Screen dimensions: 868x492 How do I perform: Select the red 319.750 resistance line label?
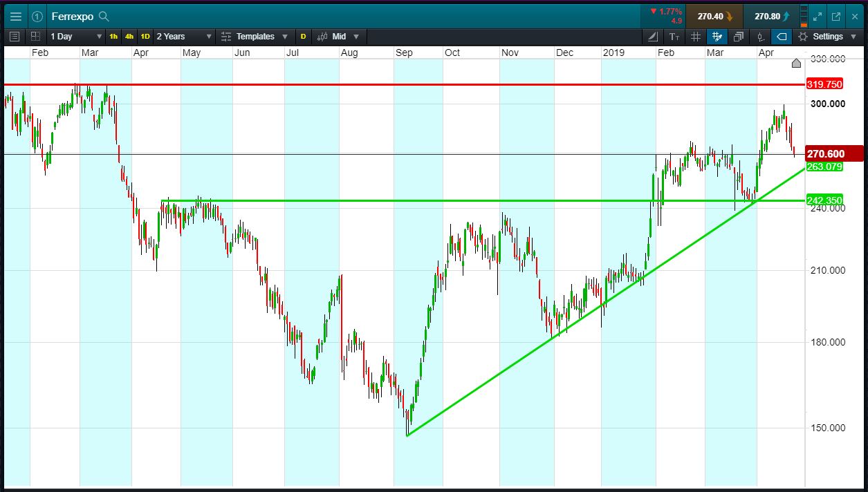coord(824,84)
